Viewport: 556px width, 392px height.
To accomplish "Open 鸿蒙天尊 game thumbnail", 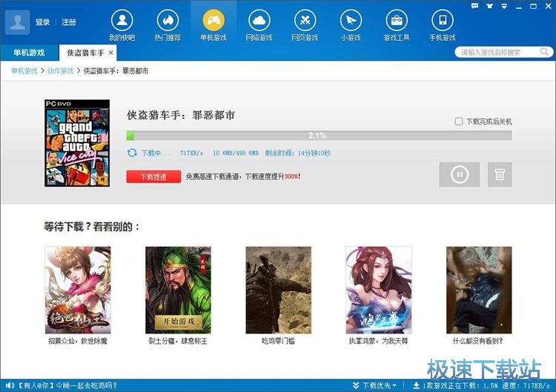I will point(379,290).
